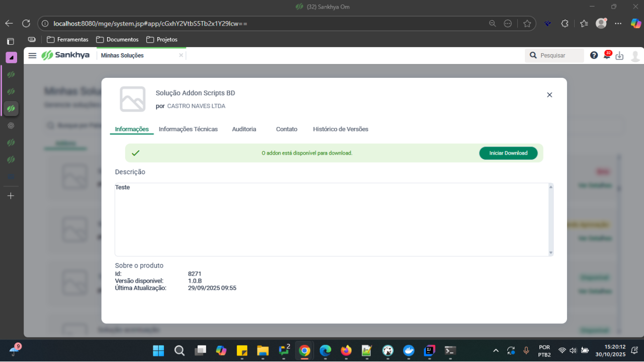Open the address bar more options circle icon
Image resolution: width=644 pixels, height=362 pixels.
[508, 24]
